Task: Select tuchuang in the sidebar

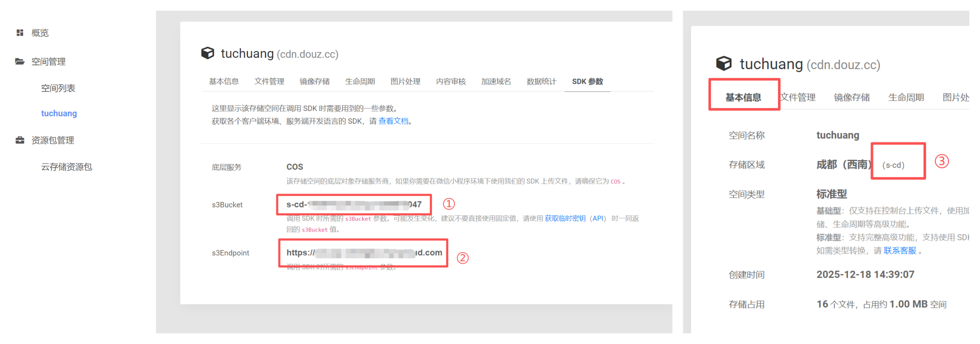Action: (59, 113)
